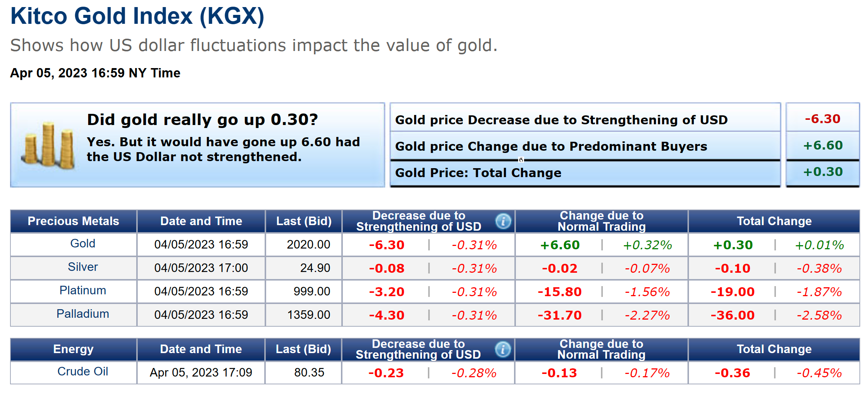The width and height of the screenshot is (868, 397).
Task: Click the -6.30 USD strengthening summary value
Action: tap(823, 119)
